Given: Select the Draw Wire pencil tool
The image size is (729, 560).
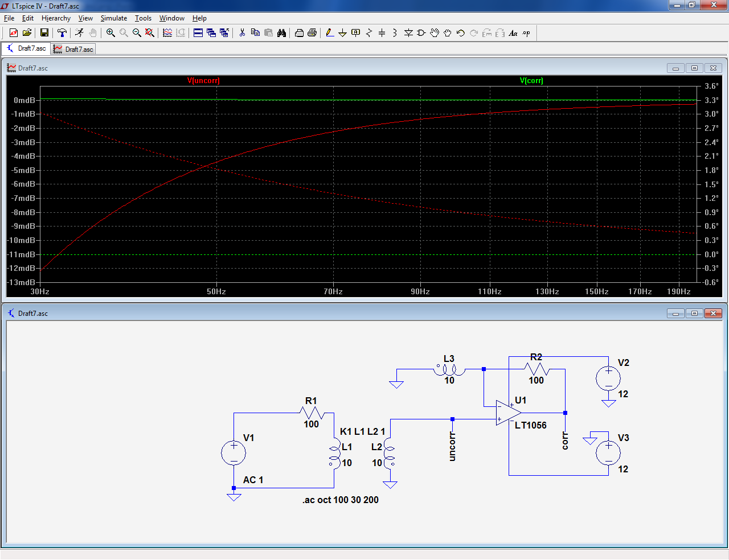Looking at the screenshot, I should click(330, 33).
